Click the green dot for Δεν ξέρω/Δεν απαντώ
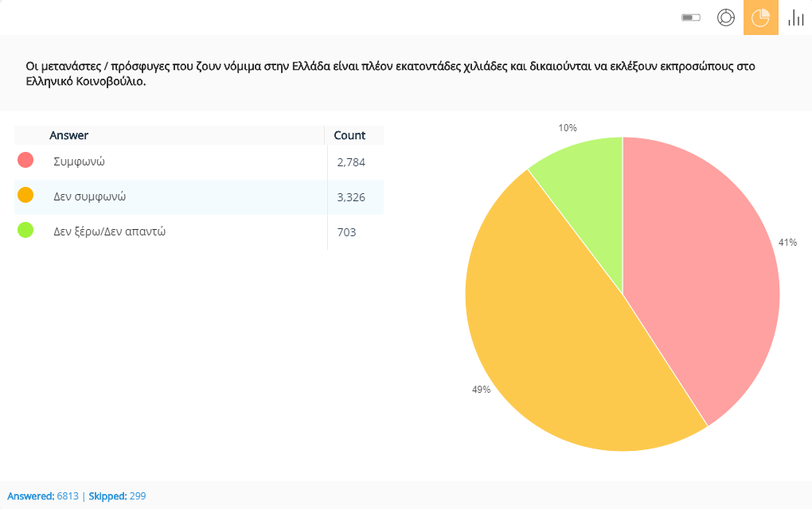 click(25, 231)
